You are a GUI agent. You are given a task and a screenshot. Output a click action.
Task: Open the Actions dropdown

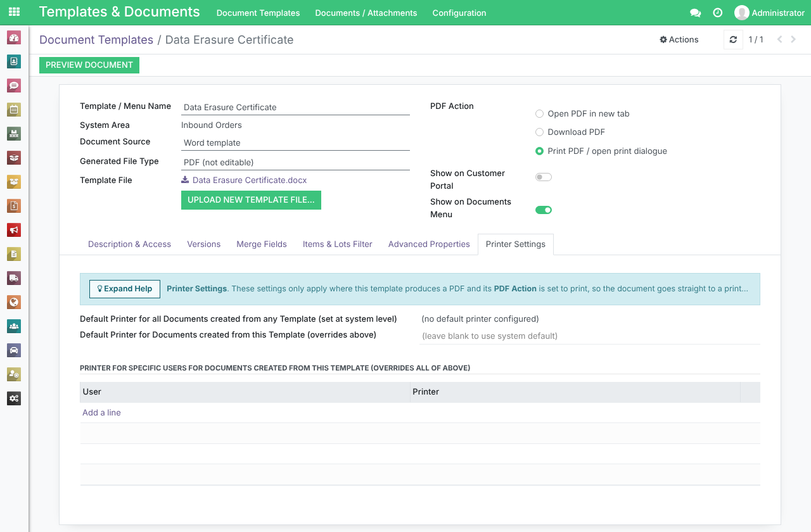[679, 39]
